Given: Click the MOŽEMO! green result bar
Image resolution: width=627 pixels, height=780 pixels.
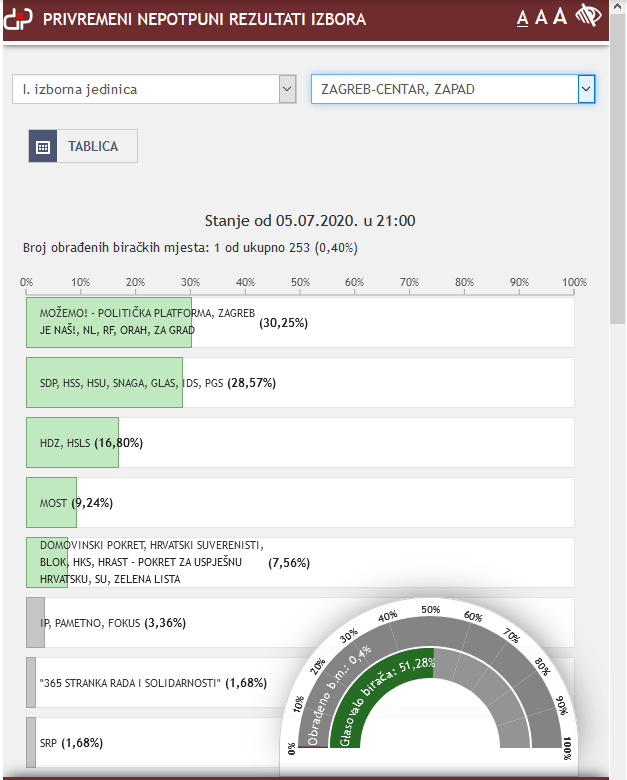Looking at the screenshot, I should pos(108,323).
